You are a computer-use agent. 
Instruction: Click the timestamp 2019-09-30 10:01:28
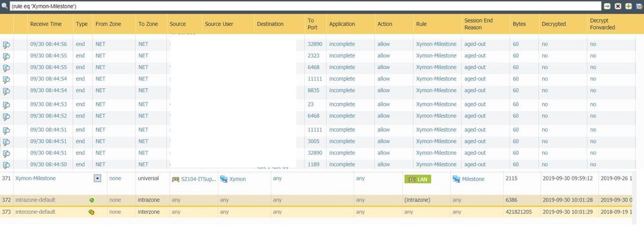click(x=567, y=200)
